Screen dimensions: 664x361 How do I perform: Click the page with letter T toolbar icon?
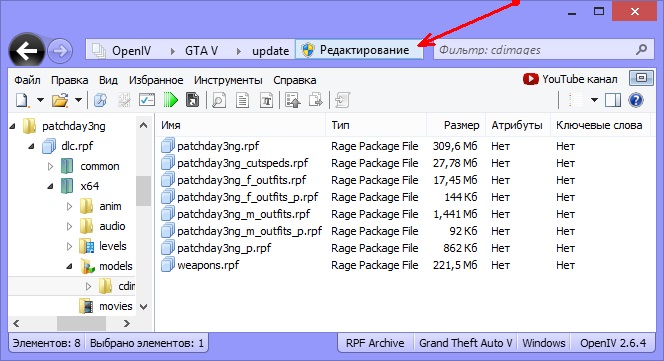click(266, 100)
